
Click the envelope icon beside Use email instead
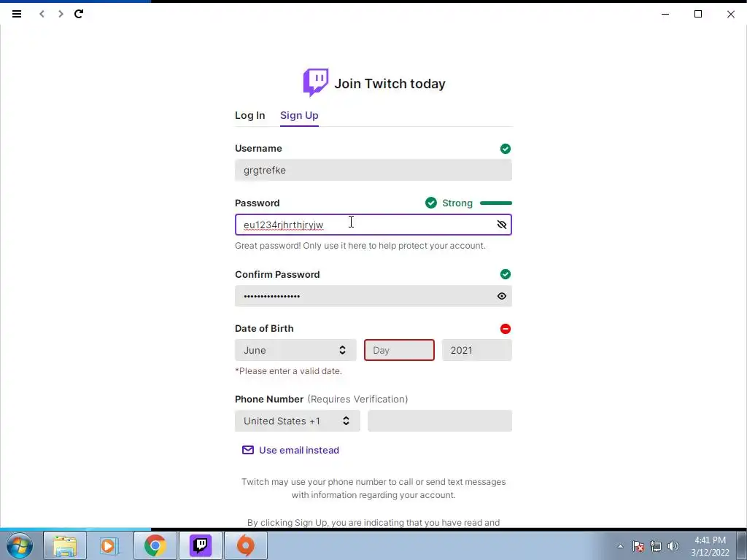(x=248, y=450)
